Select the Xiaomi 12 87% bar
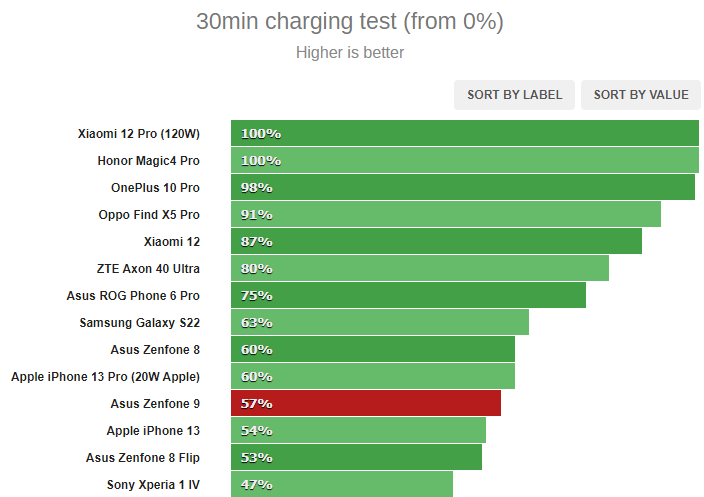 click(x=436, y=241)
